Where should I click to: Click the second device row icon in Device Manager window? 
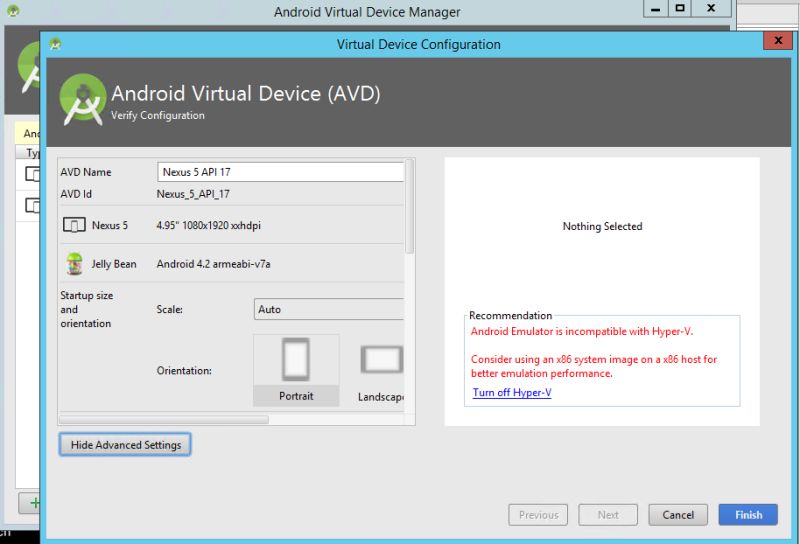tap(32, 206)
